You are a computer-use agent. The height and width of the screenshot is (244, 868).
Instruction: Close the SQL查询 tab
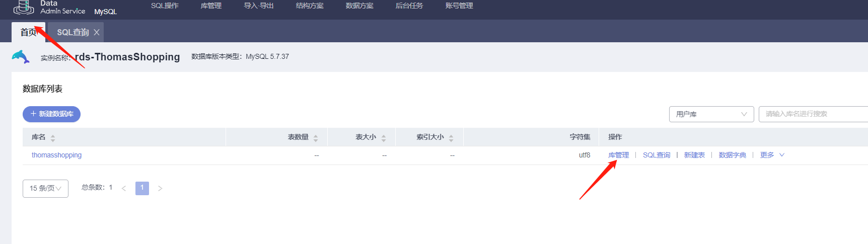click(x=96, y=32)
